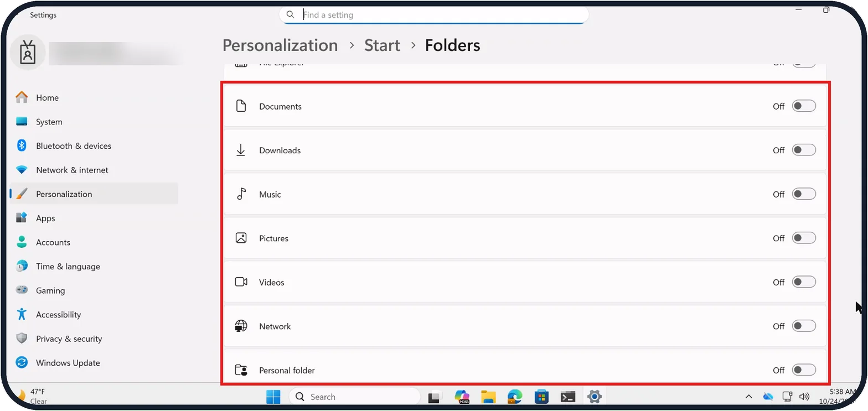868x411 pixels.
Task: Enable the Downloads folder toggle
Action: click(804, 150)
